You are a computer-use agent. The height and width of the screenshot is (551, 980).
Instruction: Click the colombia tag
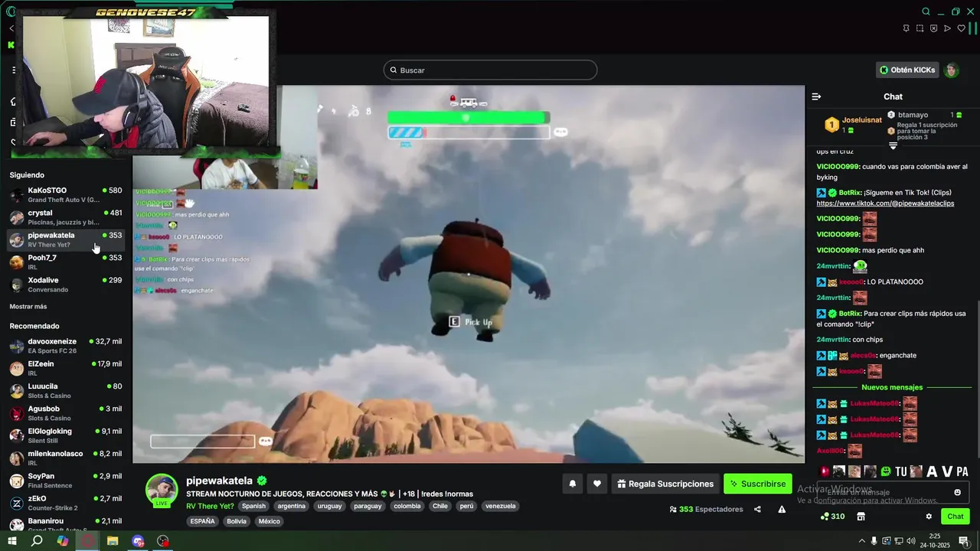coord(407,506)
